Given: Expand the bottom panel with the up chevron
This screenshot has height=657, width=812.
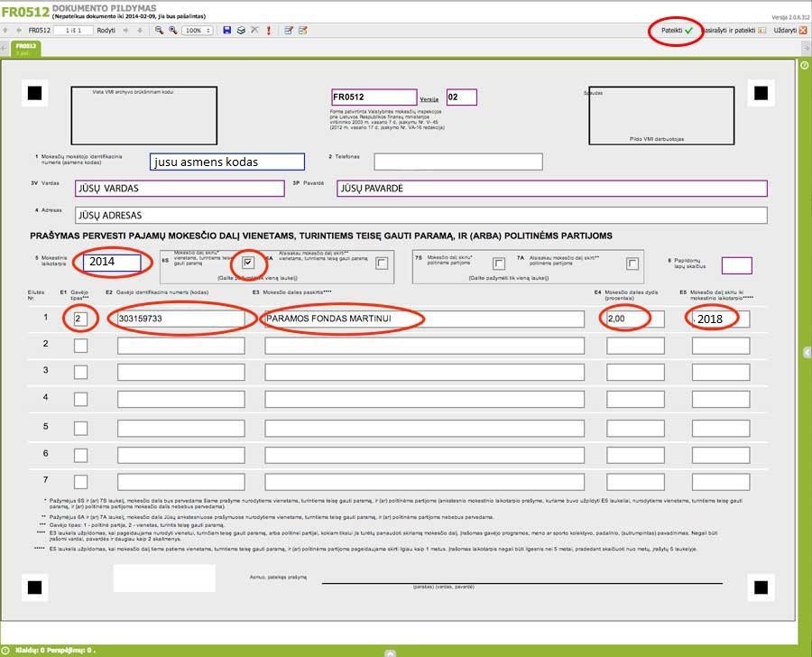Looking at the screenshot, I should pos(391,652).
